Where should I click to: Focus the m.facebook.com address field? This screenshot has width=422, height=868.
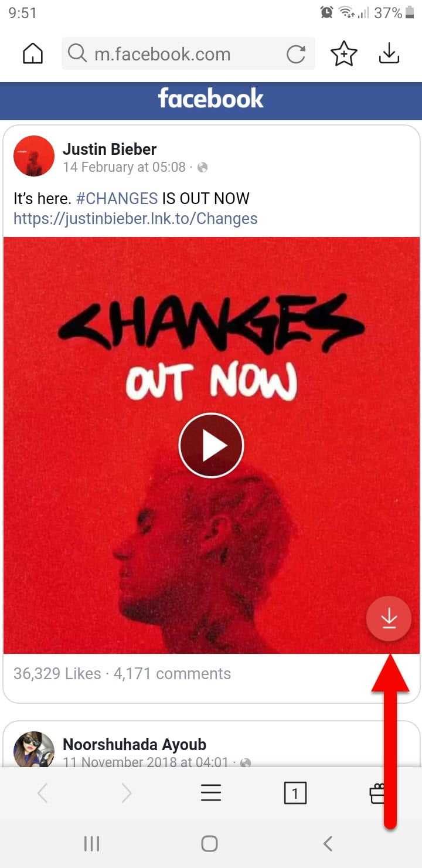pos(188,54)
